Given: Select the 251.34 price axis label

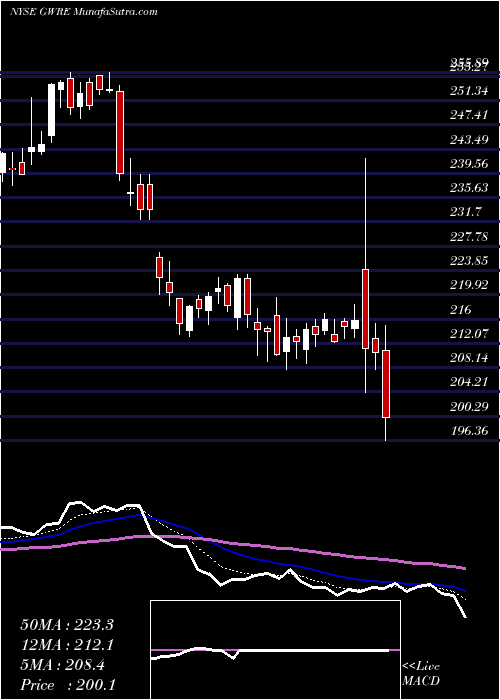Looking at the screenshot, I should tap(469, 92).
